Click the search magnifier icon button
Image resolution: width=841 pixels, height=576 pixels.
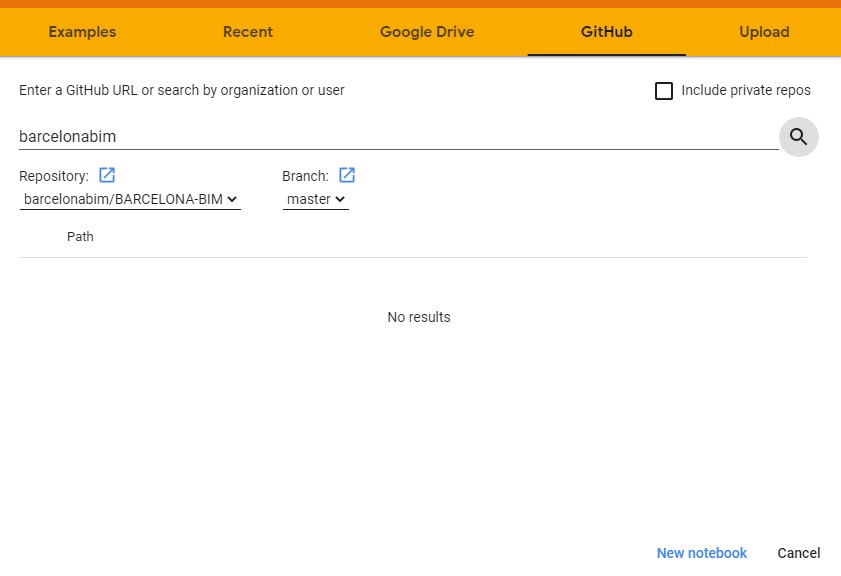pyautogui.click(x=798, y=137)
